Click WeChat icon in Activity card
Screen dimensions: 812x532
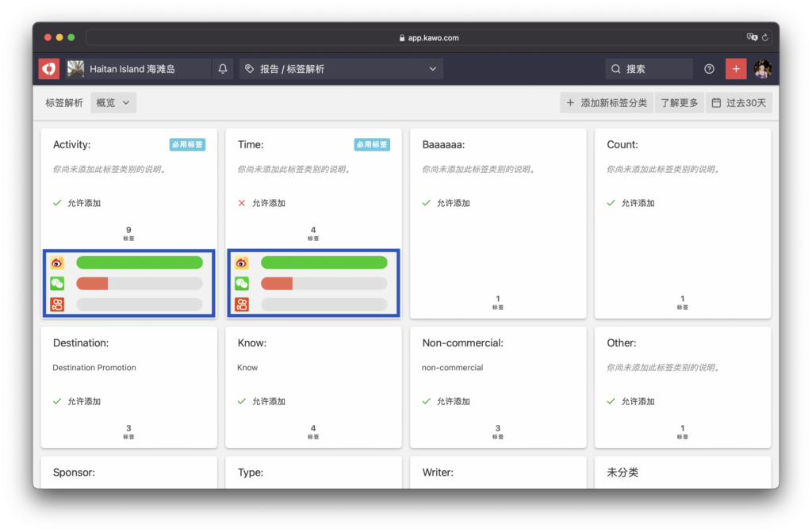click(x=57, y=283)
